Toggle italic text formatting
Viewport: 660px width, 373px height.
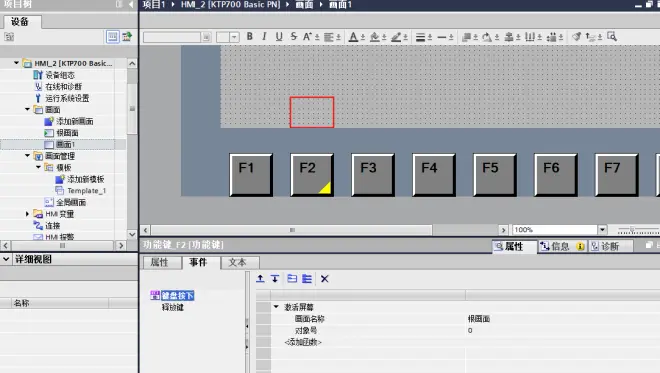pos(264,37)
